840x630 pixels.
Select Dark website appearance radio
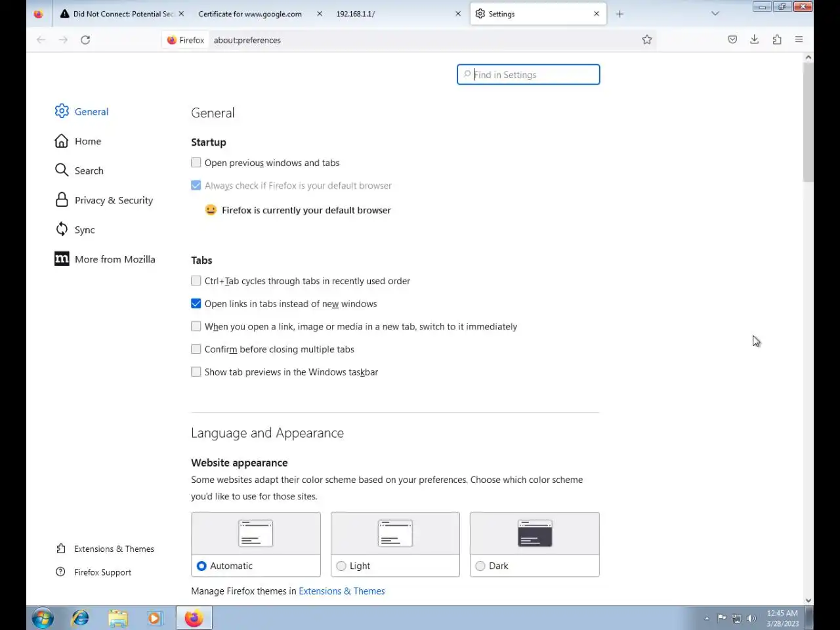tap(480, 566)
